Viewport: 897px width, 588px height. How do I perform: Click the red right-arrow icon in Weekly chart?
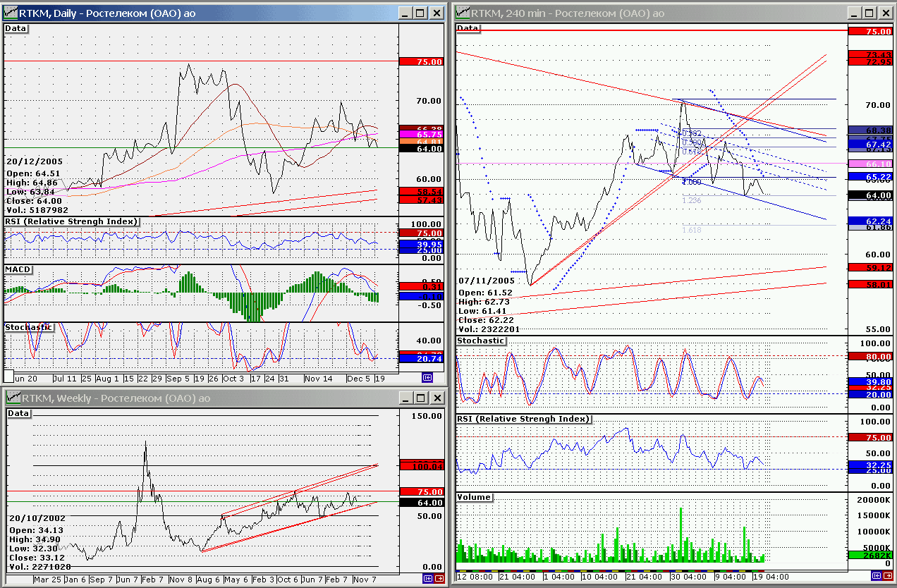point(439,579)
